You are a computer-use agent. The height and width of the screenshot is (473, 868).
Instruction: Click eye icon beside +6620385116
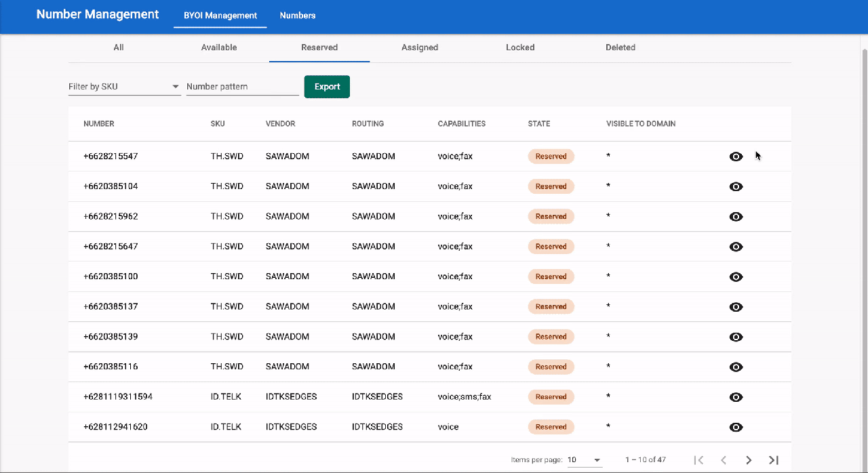[736, 367]
